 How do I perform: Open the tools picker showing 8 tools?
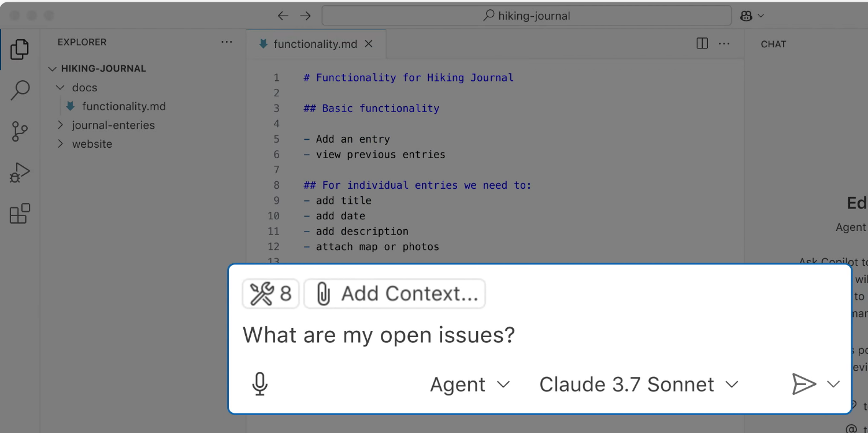point(270,293)
